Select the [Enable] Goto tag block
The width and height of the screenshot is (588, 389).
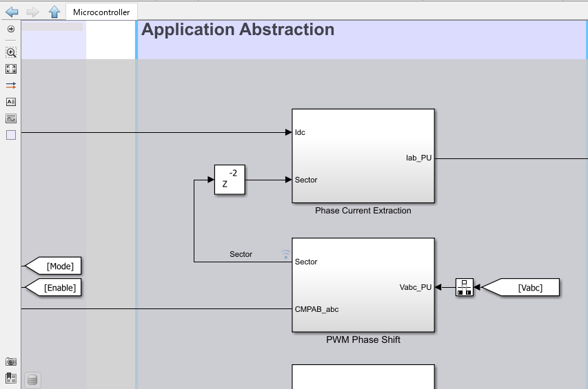[54, 287]
